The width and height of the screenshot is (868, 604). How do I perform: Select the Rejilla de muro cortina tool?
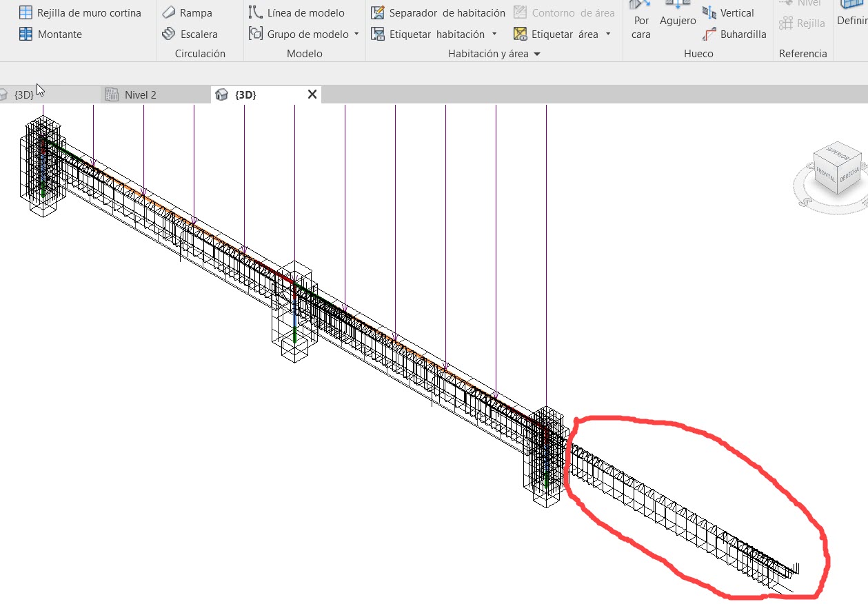point(81,12)
